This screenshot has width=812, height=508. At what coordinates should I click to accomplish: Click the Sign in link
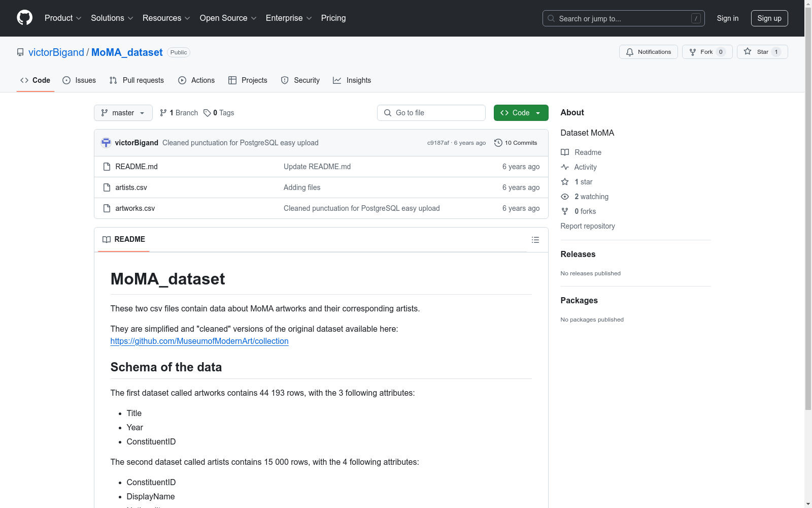click(x=728, y=18)
